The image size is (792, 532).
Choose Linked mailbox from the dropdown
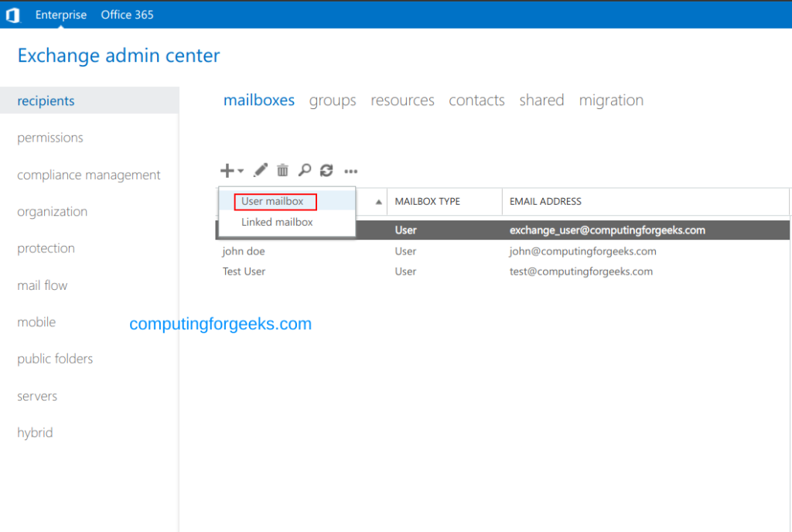coord(277,222)
